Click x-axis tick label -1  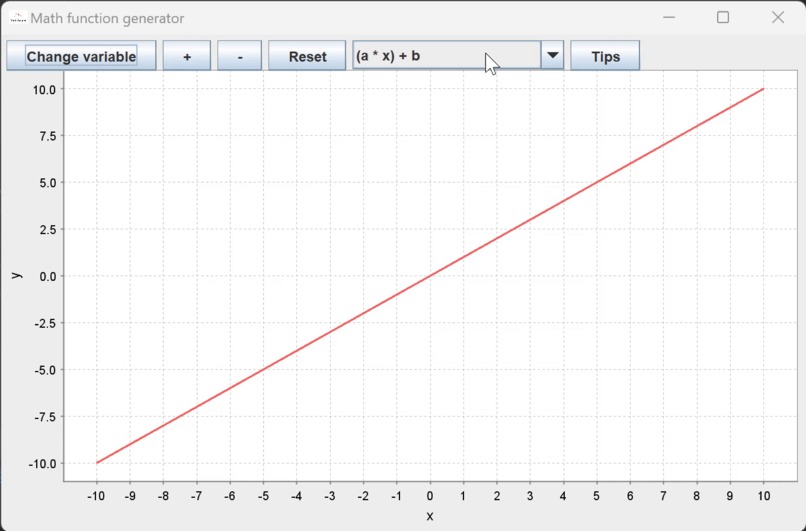(x=396, y=496)
